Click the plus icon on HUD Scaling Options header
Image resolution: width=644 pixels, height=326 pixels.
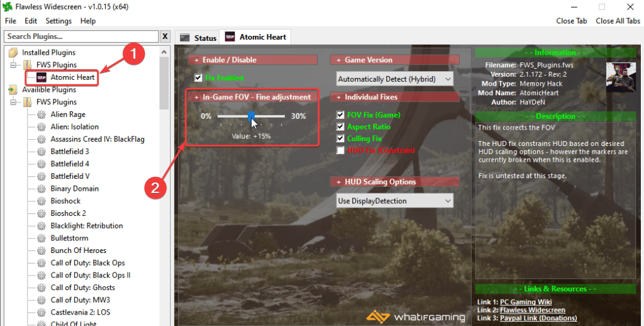click(x=338, y=182)
